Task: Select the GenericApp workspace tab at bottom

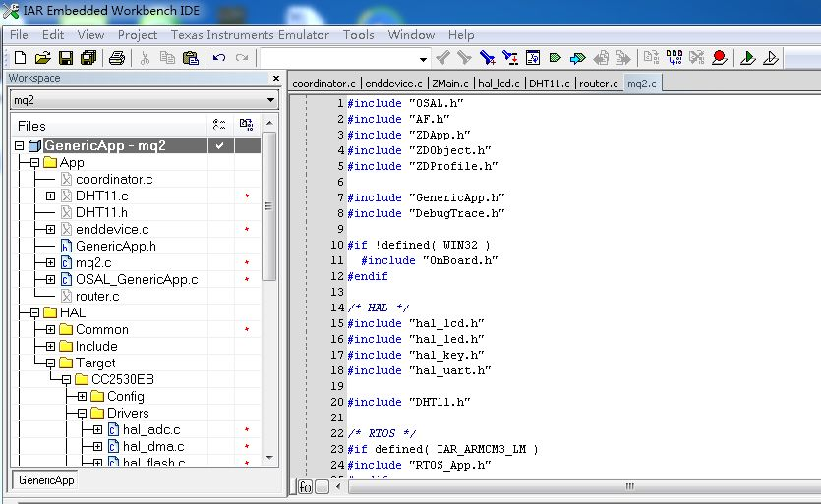Action: coord(46,480)
